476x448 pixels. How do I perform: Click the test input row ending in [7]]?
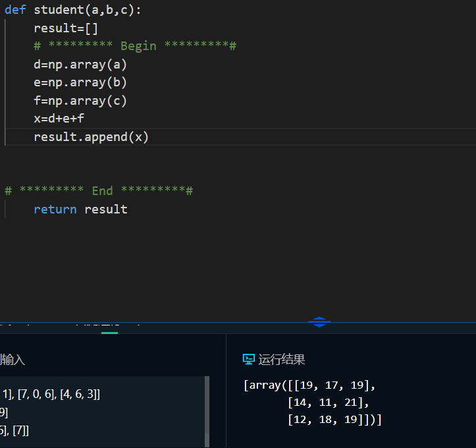pos(14,431)
